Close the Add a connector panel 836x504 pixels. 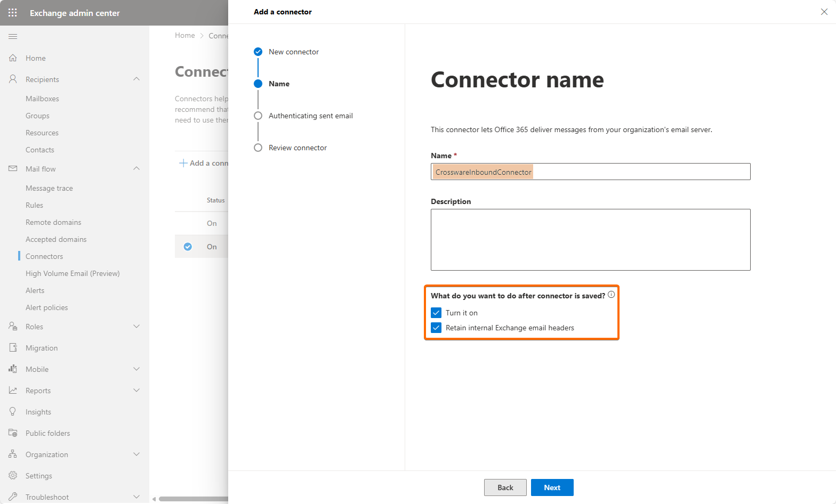[x=824, y=12]
